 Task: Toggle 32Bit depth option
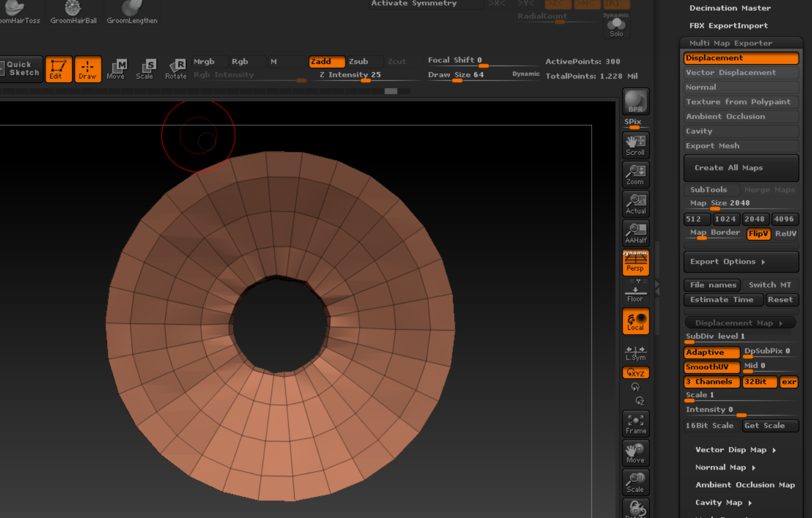(x=760, y=381)
